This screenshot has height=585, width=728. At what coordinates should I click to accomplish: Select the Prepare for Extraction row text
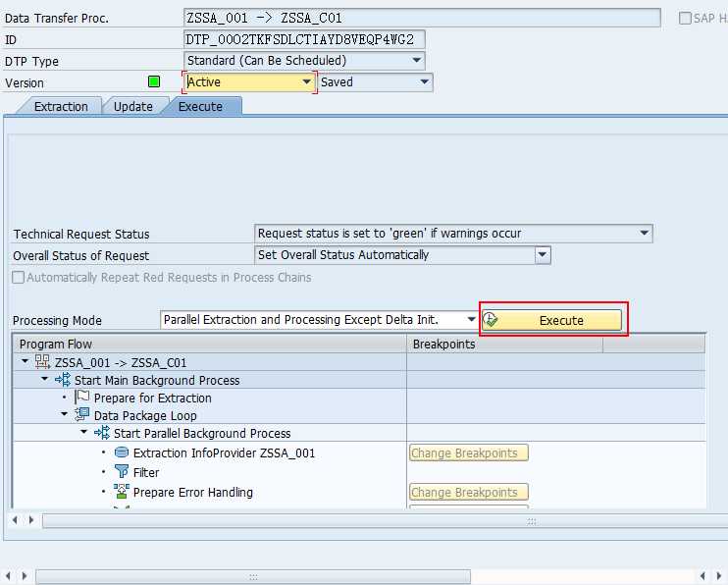152,399
